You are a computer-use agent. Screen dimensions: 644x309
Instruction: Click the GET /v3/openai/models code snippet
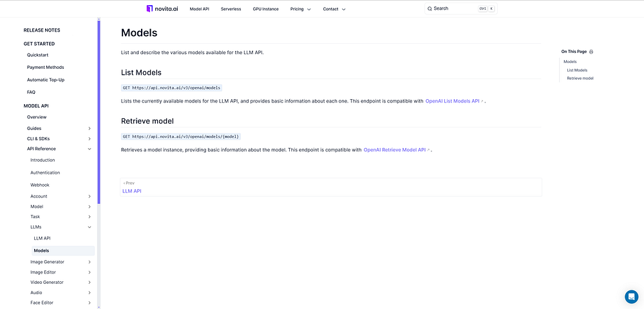172,88
